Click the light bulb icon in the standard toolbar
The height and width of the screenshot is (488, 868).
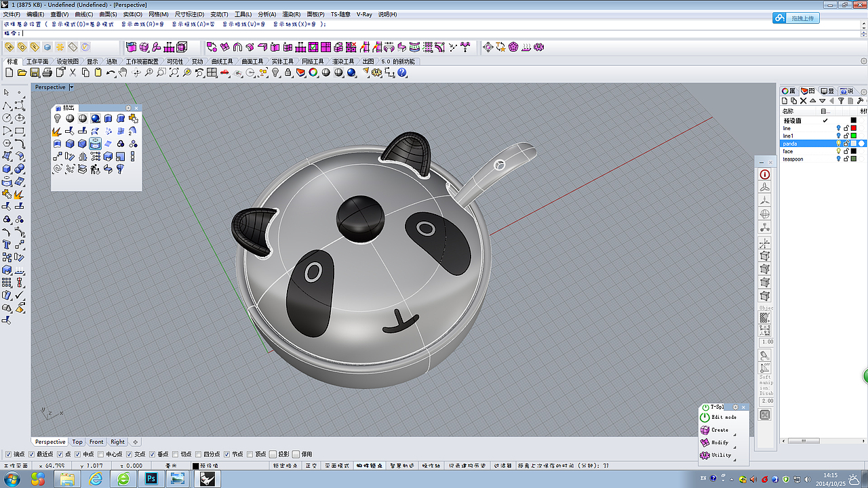click(276, 73)
